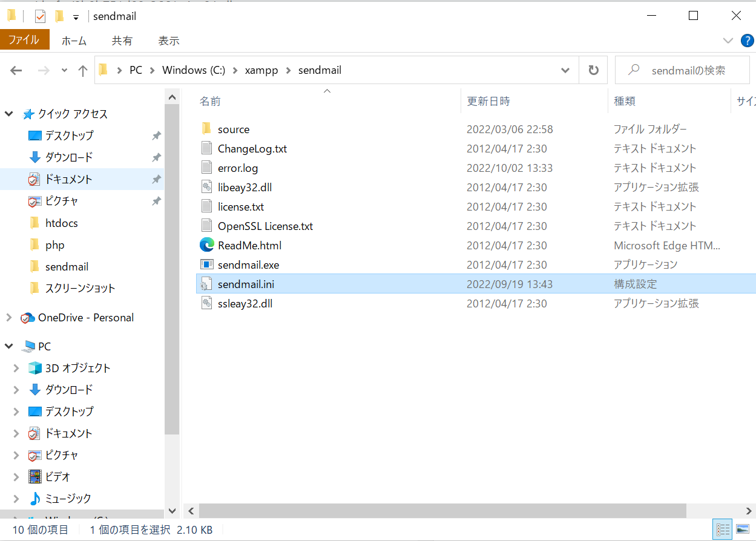Switch to large thumbnails view using status bar icon
The image size is (756, 541).
741,529
